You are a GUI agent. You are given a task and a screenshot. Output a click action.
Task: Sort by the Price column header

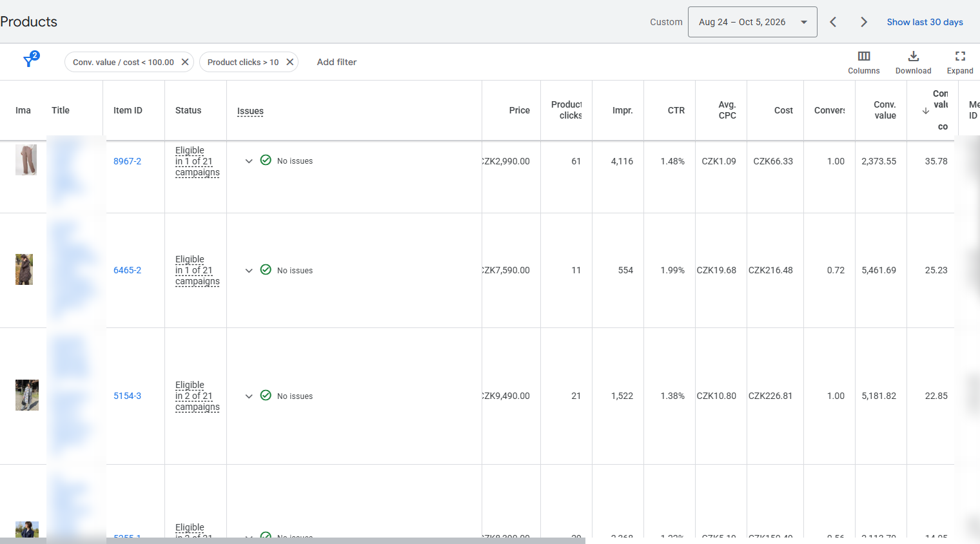tap(519, 110)
